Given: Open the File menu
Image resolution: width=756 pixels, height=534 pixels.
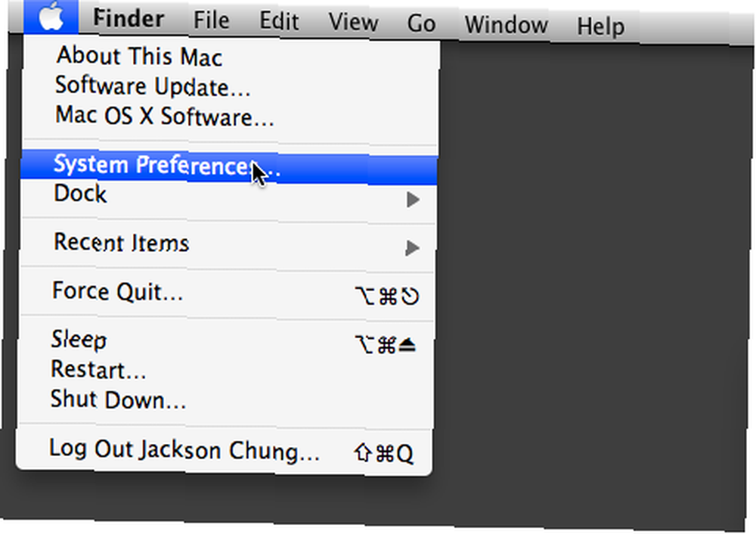Looking at the screenshot, I should 211,20.
